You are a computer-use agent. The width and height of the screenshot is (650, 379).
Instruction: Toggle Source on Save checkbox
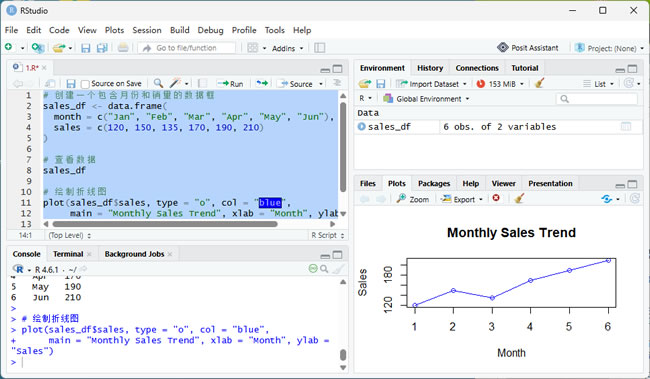pos(85,84)
